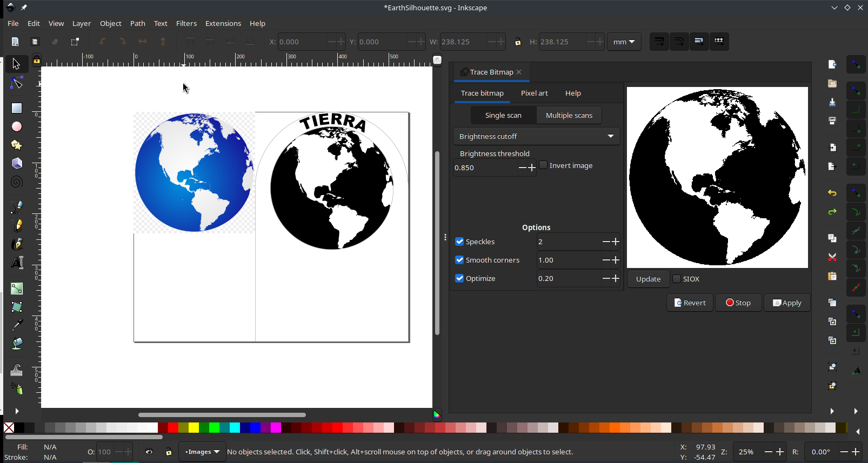Pick the cyan palette swatch

tap(235, 428)
